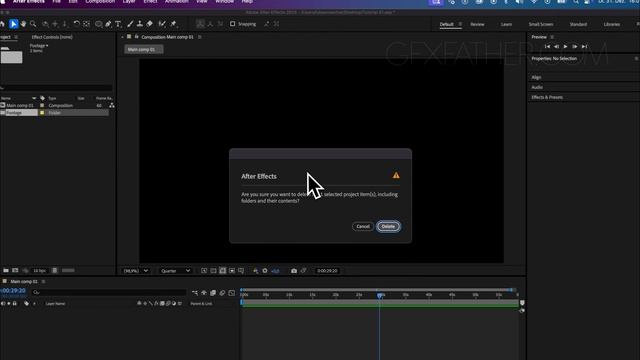Expand the Align panel
640x360 pixels.
tap(536, 77)
